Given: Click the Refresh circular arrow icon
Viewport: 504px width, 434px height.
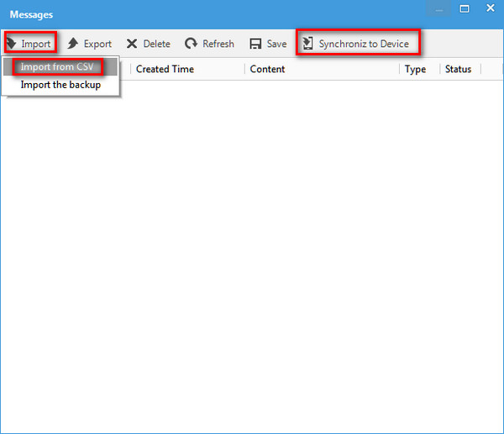Looking at the screenshot, I should [x=192, y=44].
